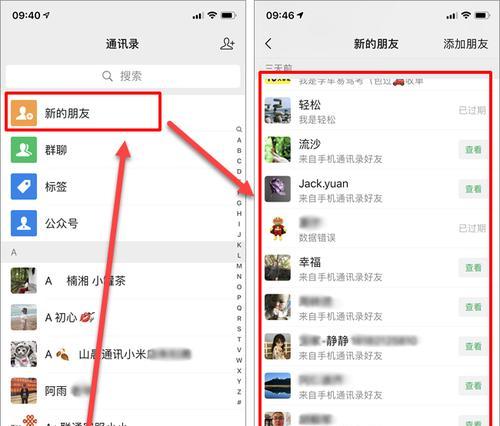Open 群聊 green group icon
Screen dimensions: 500x426
click(24, 150)
